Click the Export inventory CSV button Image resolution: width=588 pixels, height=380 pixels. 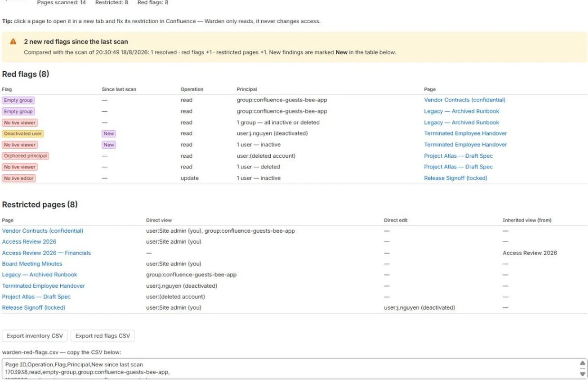pos(35,336)
